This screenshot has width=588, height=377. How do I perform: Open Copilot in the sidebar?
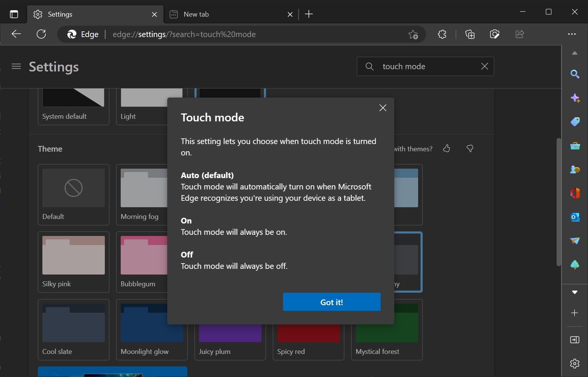575,98
